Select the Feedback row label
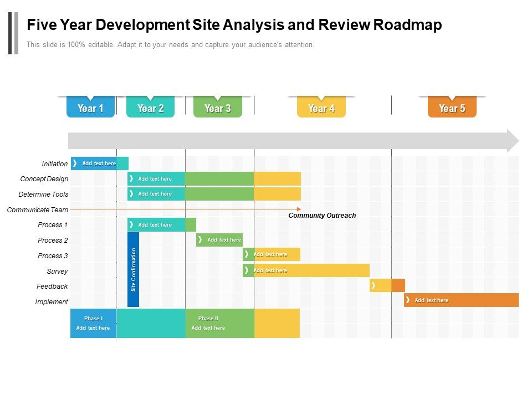 pyautogui.click(x=52, y=287)
